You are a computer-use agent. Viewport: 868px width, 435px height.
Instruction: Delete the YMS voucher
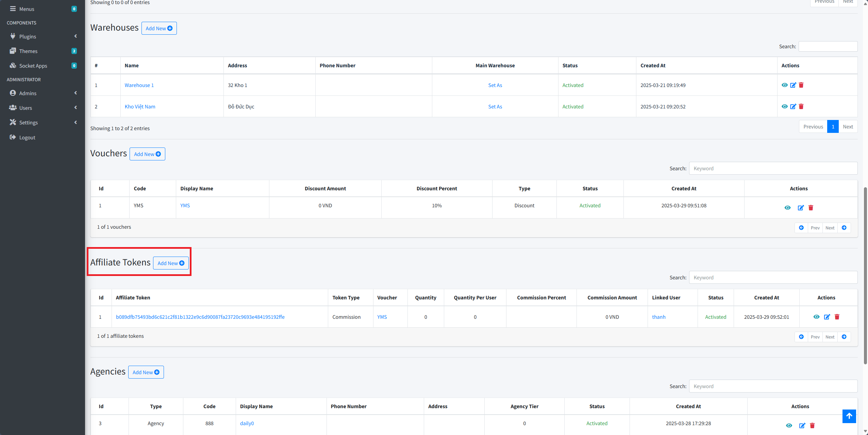click(811, 208)
